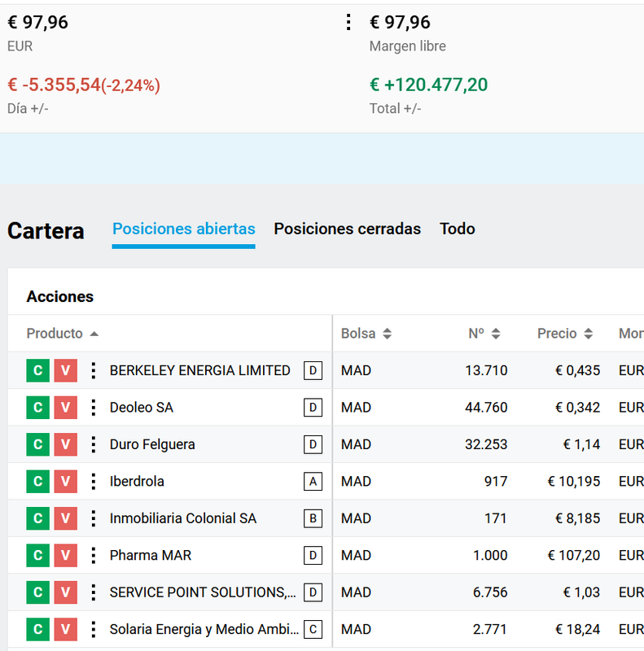Click green C buy button for Inmobiliaria Colonial SA
Image resolution: width=644 pixels, height=651 pixels.
(37, 518)
